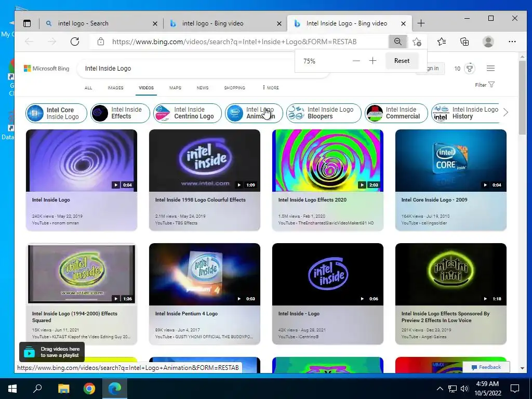This screenshot has width=532, height=399.
Task: Open the Collections icon
Action: pos(464,42)
